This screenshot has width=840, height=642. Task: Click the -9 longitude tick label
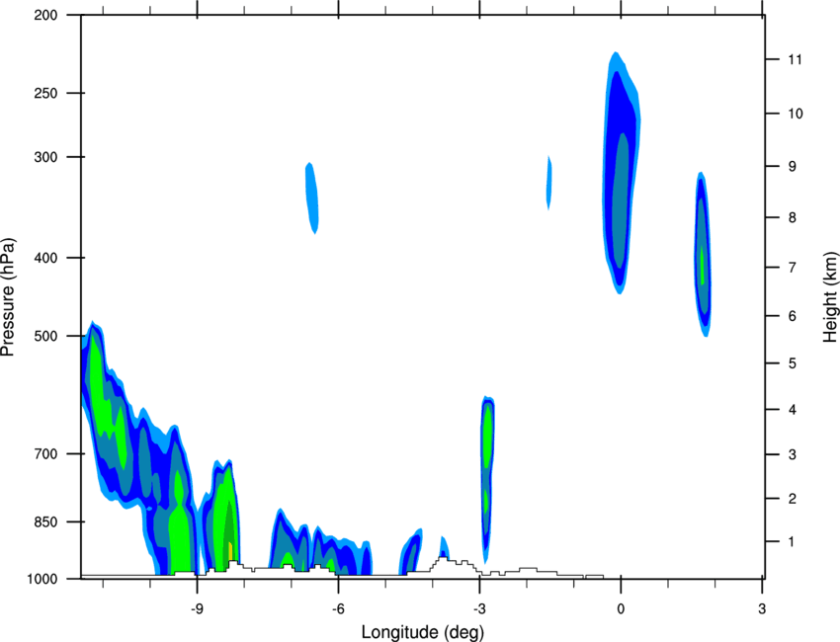197,609
